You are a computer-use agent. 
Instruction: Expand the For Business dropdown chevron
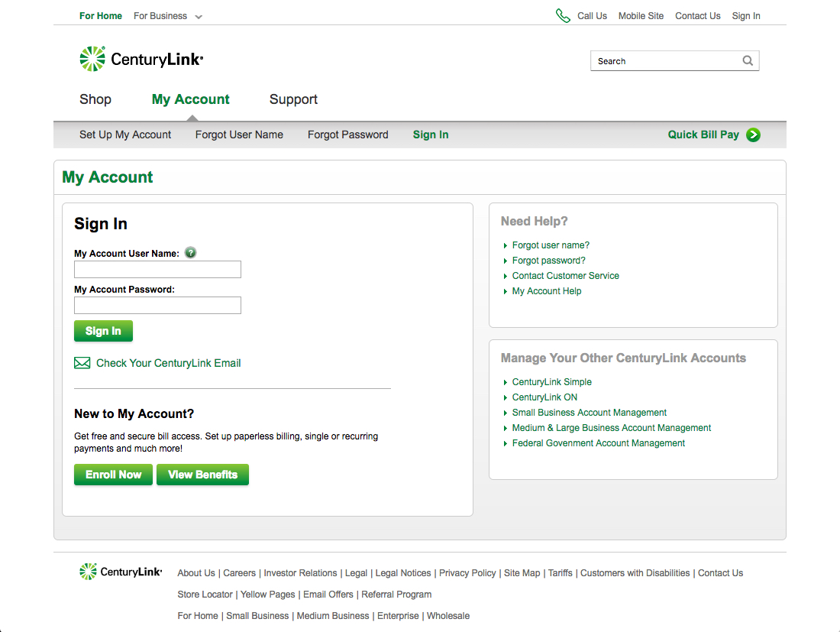pos(199,17)
